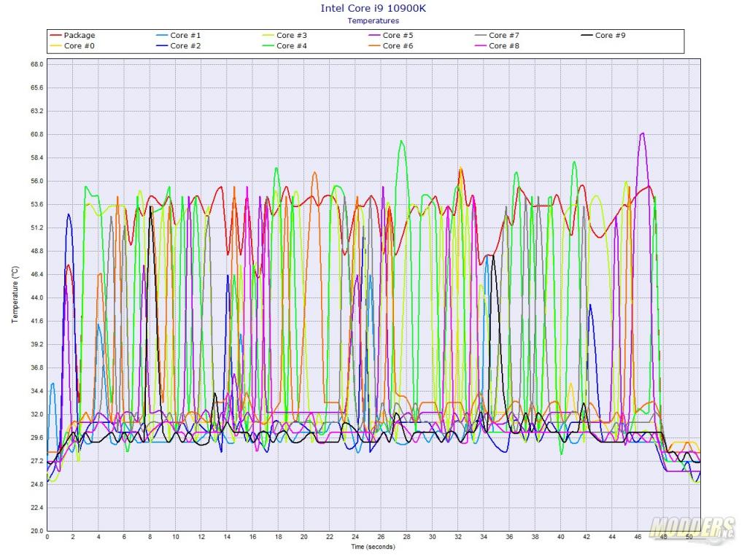Click the Time (seconds) axis label
747x560 pixels.
[x=373, y=547]
